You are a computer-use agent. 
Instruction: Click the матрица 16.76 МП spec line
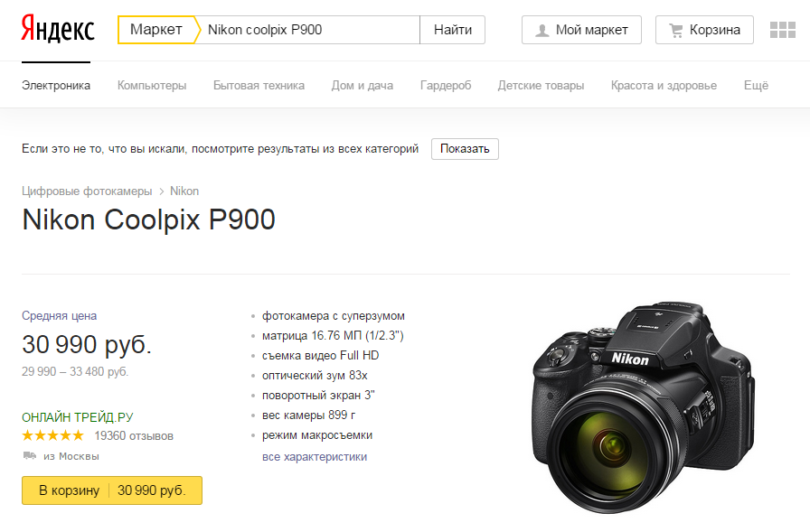point(333,335)
